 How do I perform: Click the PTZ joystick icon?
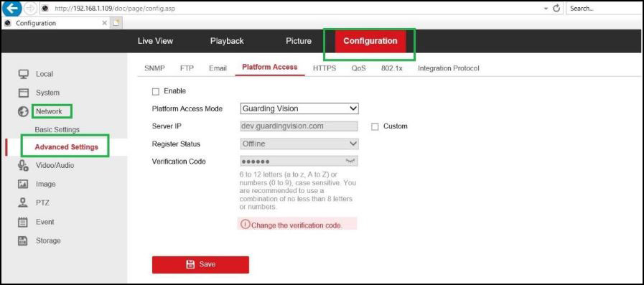(x=23, y=203)
